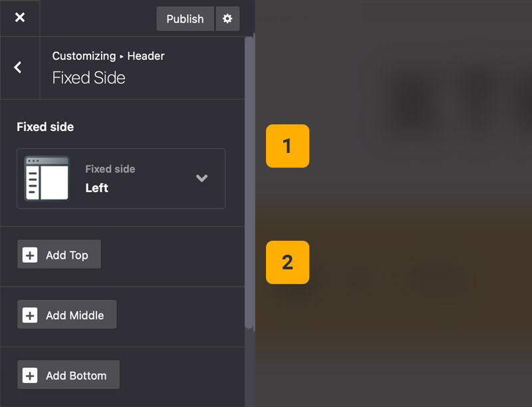Click the Add Bottom button label

pos(76,376)
